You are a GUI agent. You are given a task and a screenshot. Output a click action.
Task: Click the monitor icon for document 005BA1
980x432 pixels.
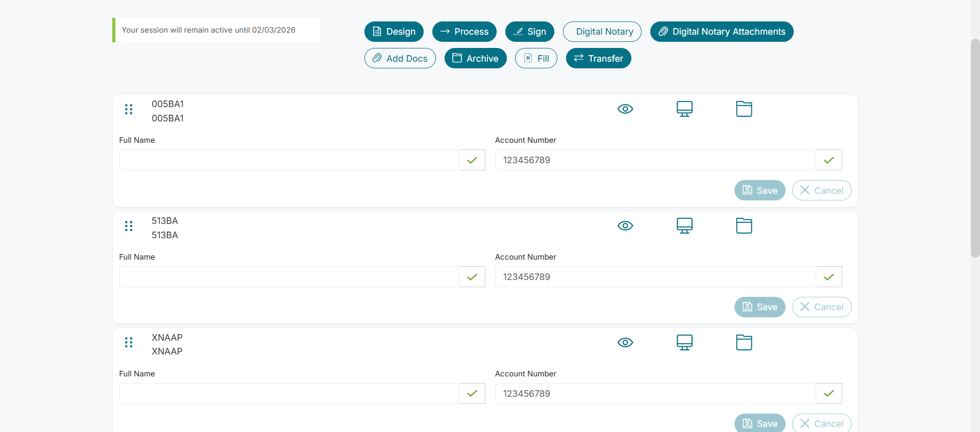point(684,109)
